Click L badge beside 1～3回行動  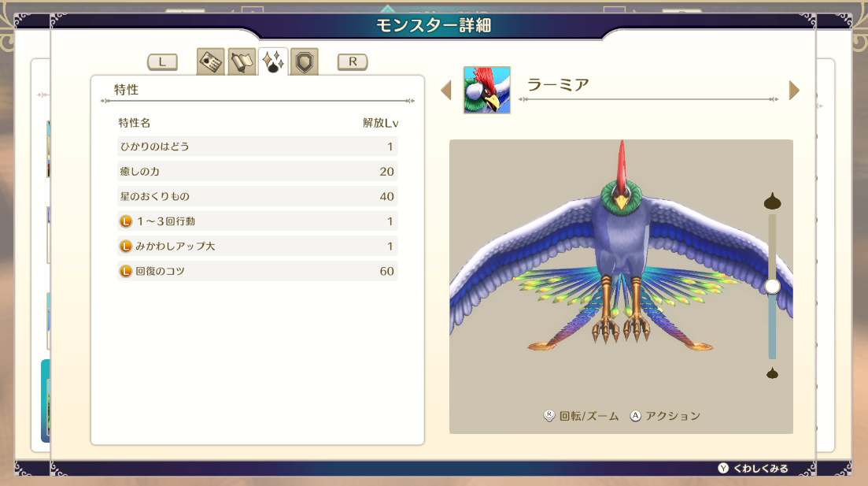[x=126, y=221]
